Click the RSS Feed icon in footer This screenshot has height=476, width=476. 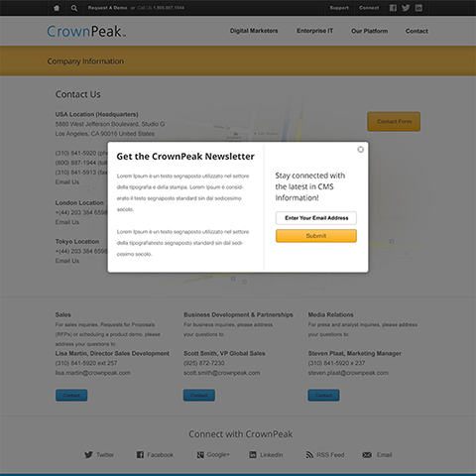pos(309,455)
